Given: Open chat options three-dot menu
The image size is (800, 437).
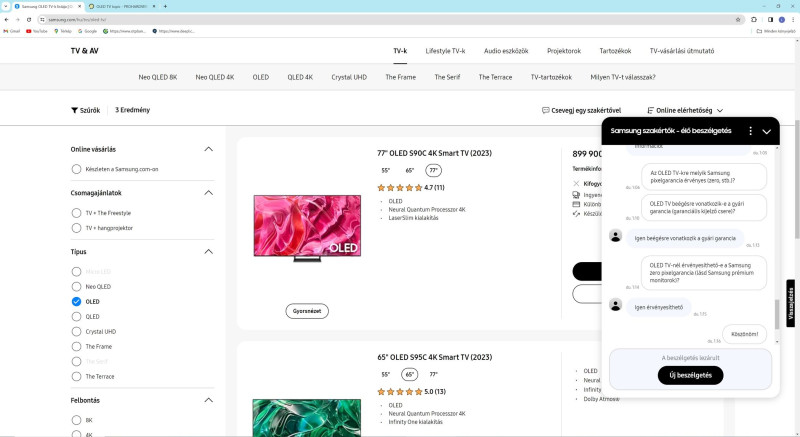Looking at the screenshot, I should click(x=750, y=131).
